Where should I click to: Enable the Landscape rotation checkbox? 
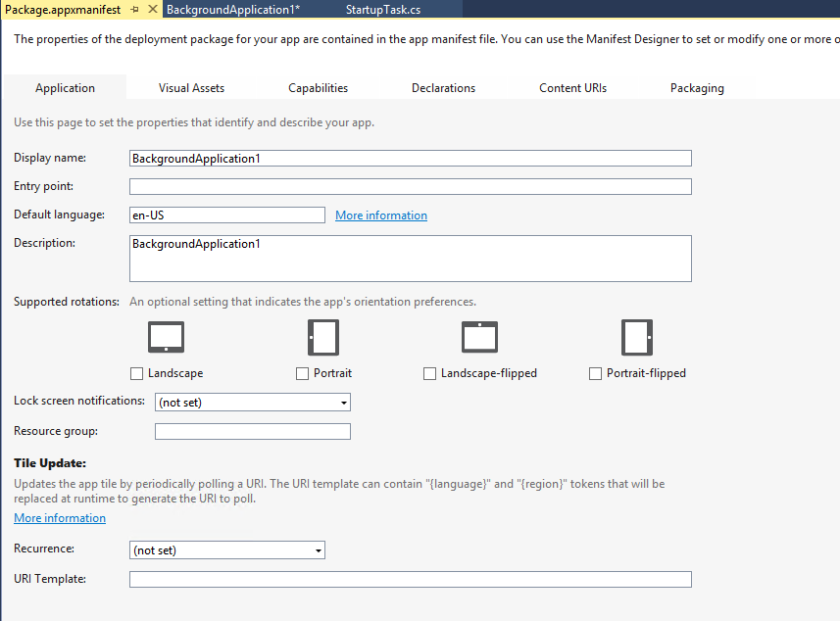pyautogui.click(x=137, y=373)
